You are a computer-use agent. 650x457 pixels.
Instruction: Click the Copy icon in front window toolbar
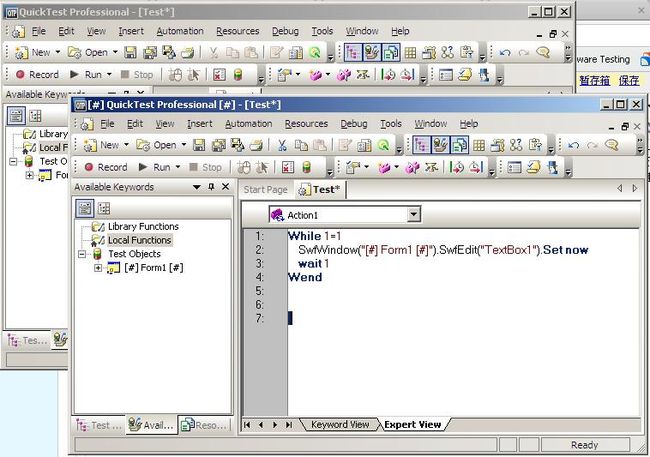tap(301, 145)
